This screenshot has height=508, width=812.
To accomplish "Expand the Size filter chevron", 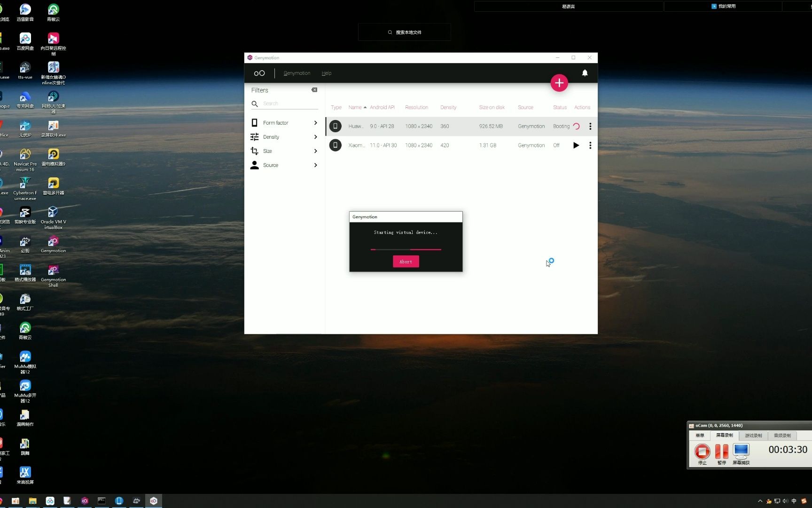I will click(x=315, y=151).
